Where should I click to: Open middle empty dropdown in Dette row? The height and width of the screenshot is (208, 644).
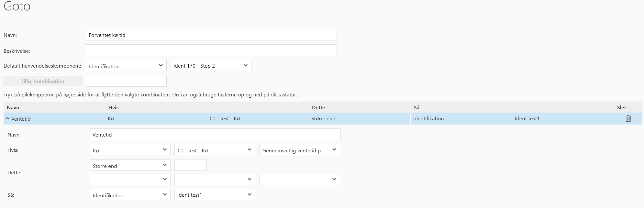click(x=215, y=180)
